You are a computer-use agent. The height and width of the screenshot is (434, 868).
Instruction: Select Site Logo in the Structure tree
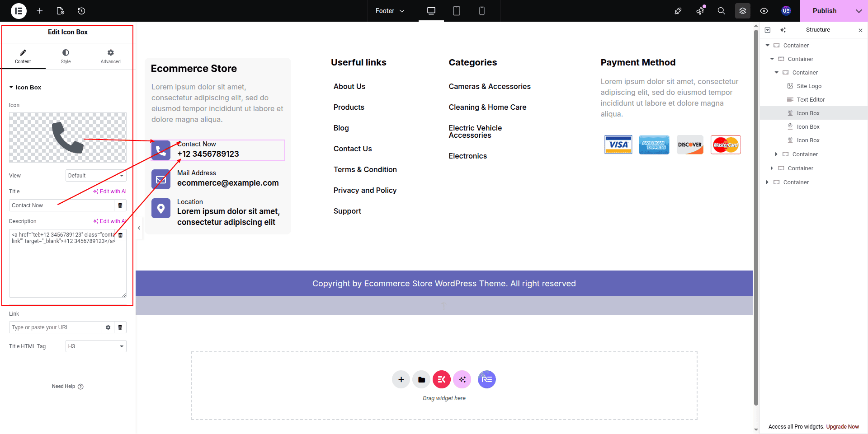click(809, 86)
